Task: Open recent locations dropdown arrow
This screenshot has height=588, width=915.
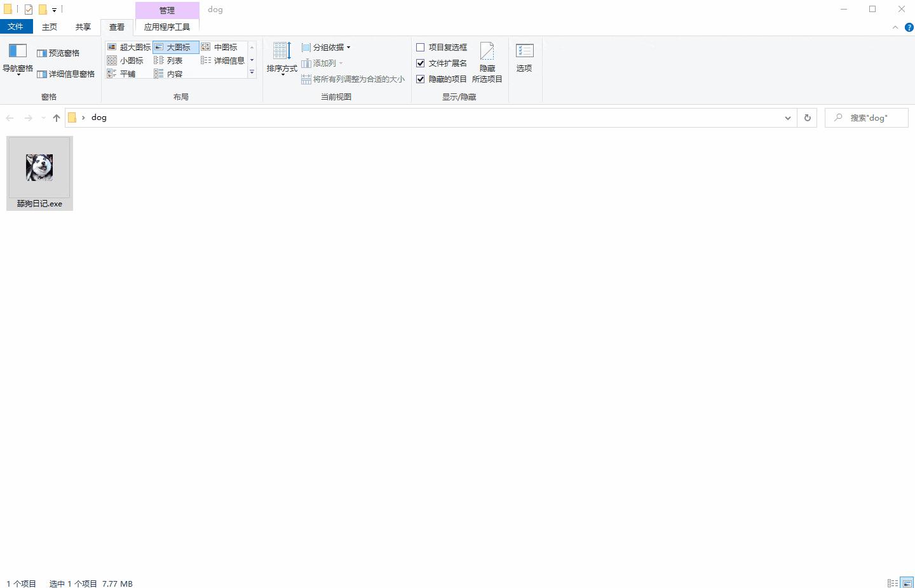Action: click(x=43, y=118)
